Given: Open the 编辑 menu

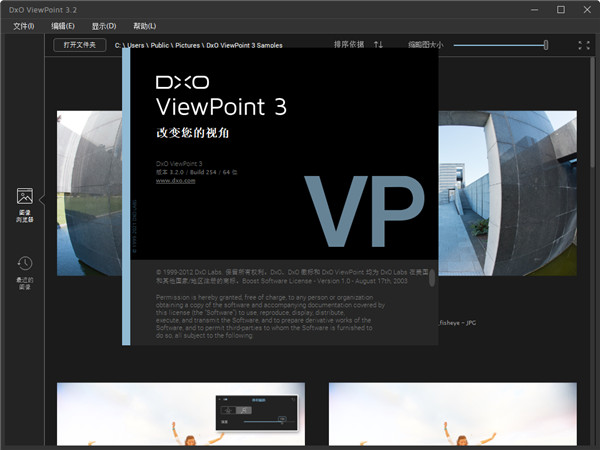Looking at the screenshot, I should pos(62,25).
